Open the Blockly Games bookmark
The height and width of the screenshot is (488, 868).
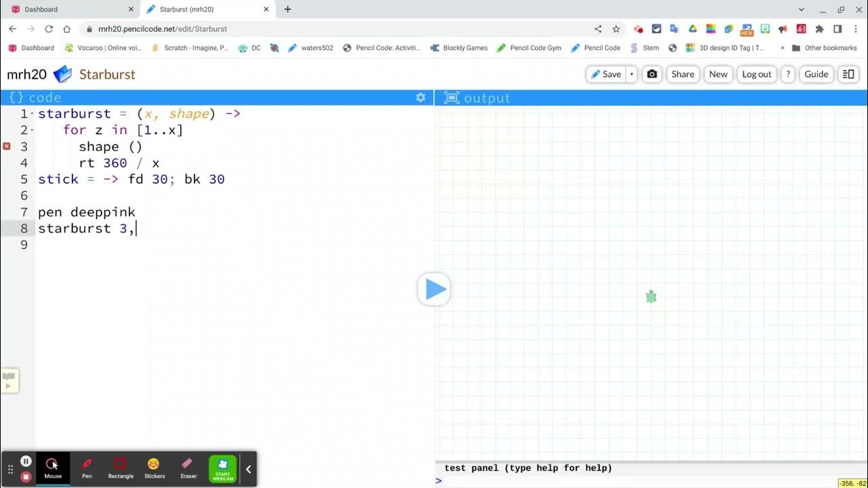tap(459, 47)
